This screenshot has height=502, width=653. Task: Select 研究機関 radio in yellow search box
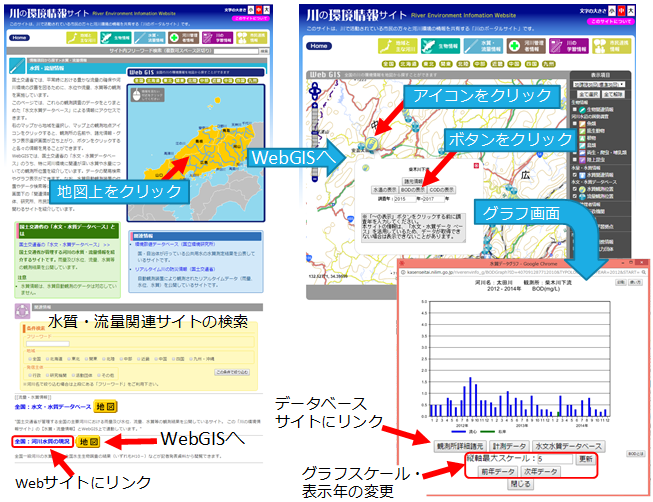coord(48,375)
